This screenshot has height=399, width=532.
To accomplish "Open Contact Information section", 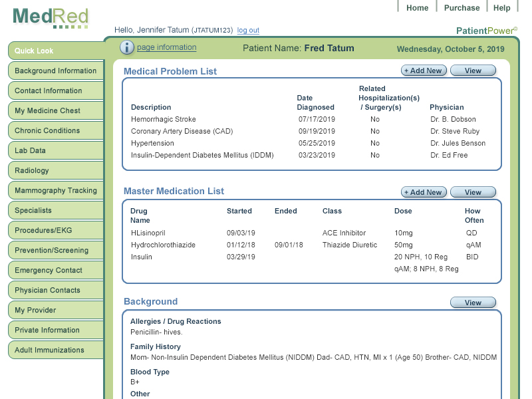I will (x=57, y=90).
